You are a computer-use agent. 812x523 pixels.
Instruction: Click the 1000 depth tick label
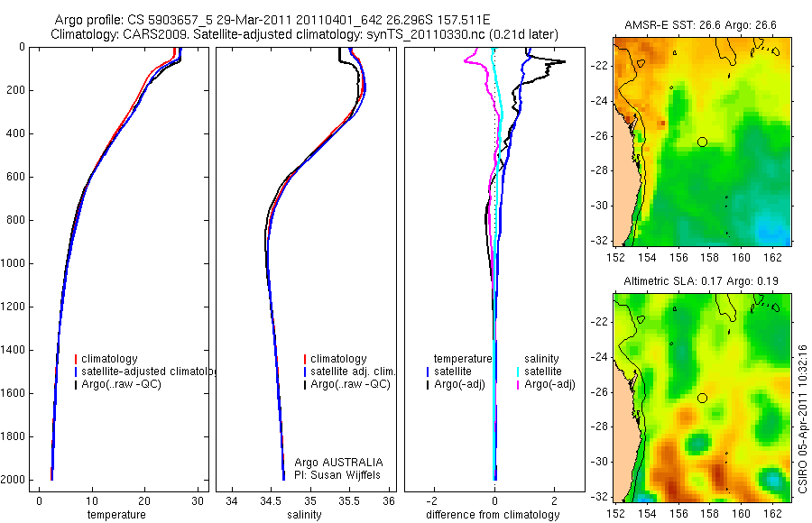15,263
